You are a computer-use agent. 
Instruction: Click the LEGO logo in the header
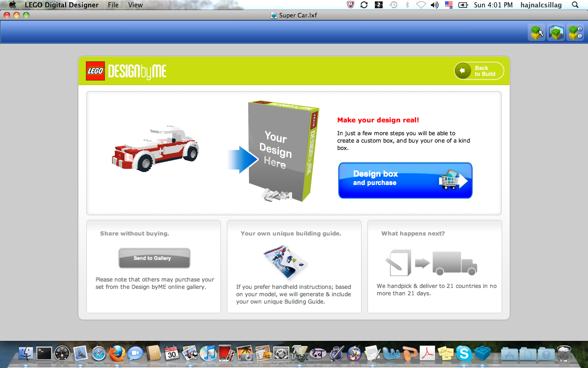[95, 71]
